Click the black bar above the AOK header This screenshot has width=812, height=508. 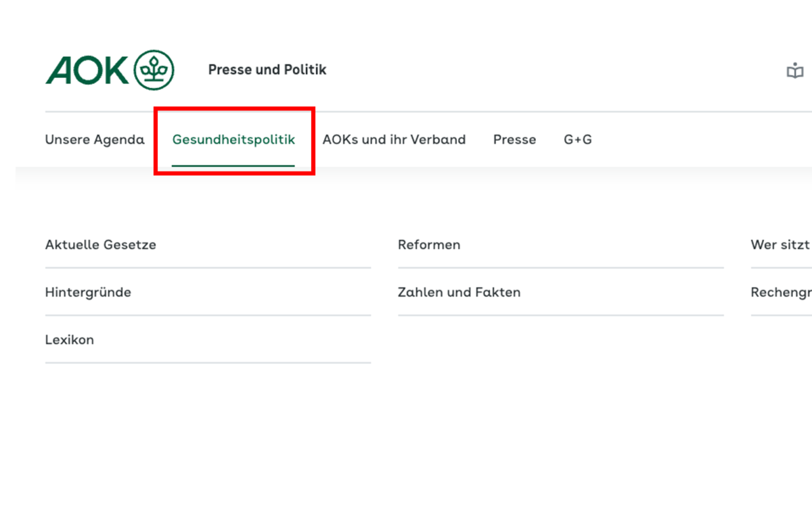click(406, 16)
